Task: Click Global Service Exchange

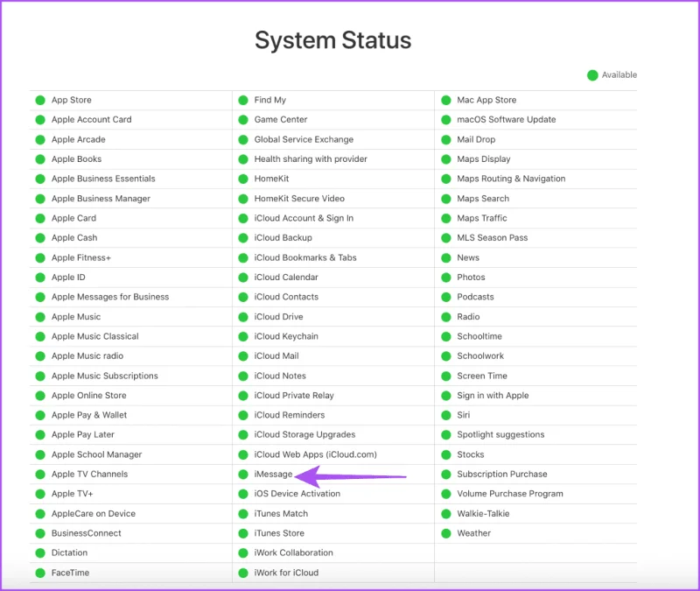Action: point(304,139)
